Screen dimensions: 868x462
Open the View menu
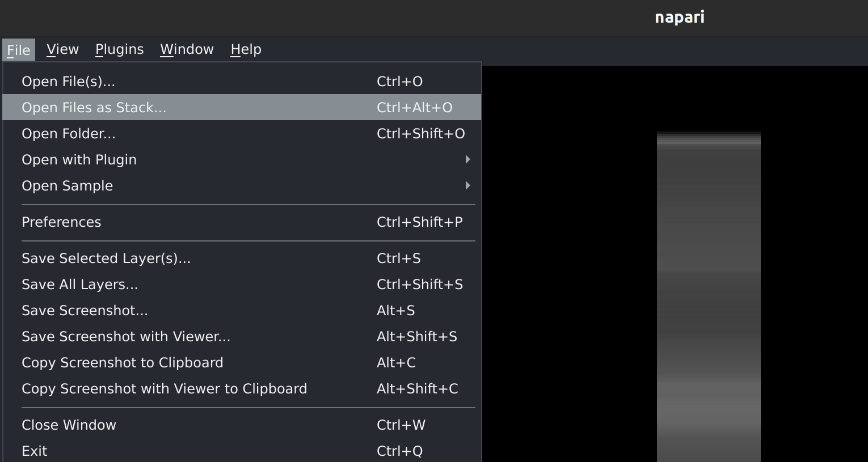pos(62,50)
